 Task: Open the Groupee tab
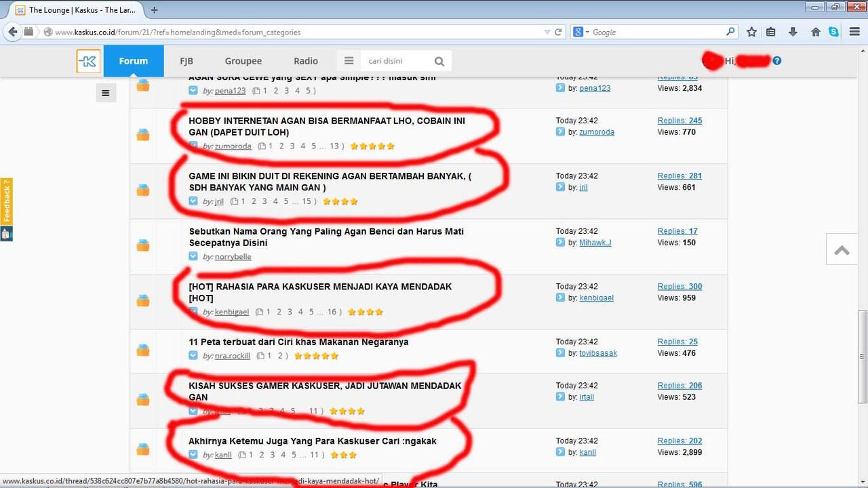pyautogui.click(x=243, y=61)
